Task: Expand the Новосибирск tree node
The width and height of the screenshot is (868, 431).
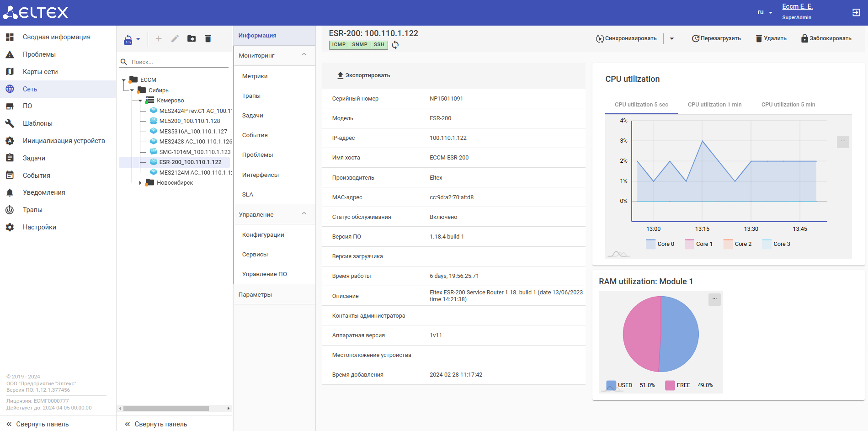Action: click(140, 183)
